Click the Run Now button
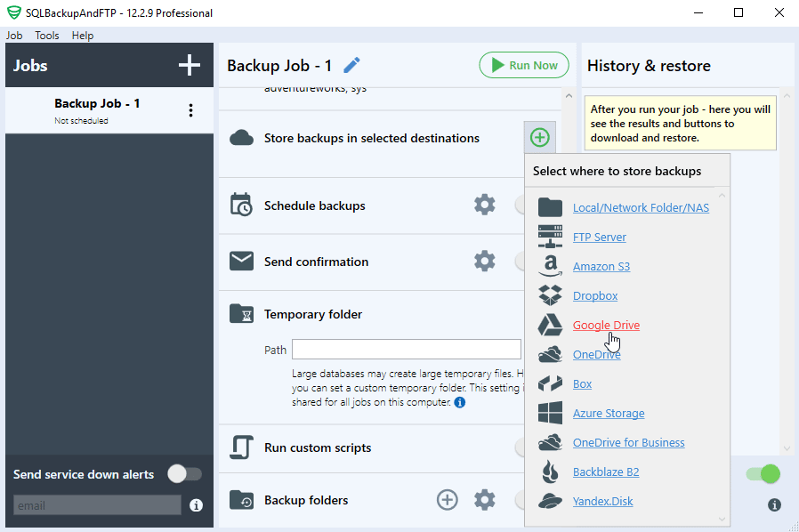Screen dimensions: 799x532 (x=524, y=65)
